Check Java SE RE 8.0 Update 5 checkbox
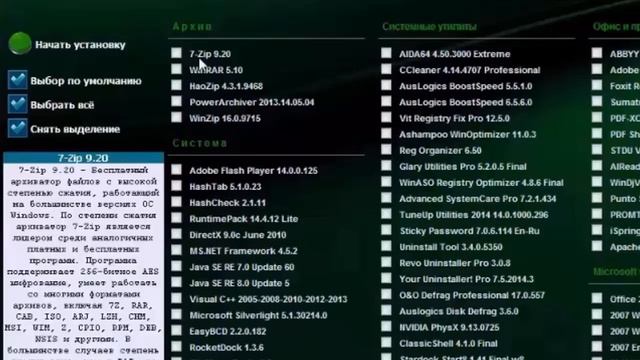The width and height of the screenshot is (640, 360). point(176,282)
